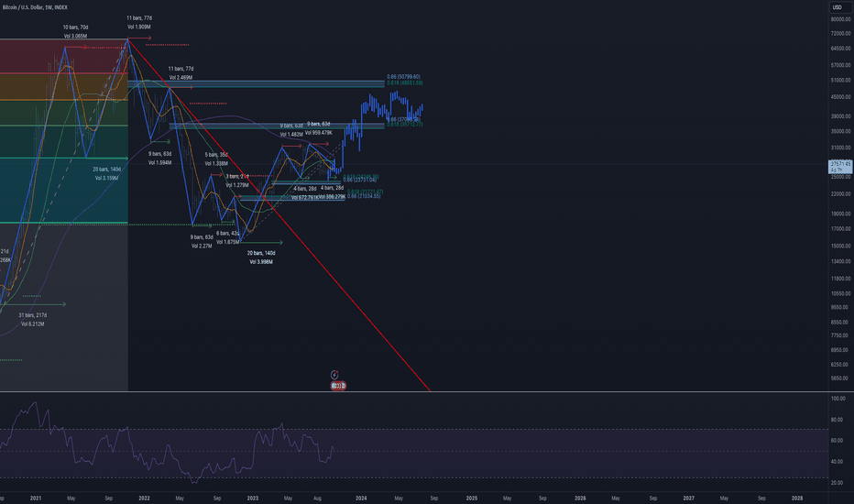The width and height of the screenshot is (854, 504).
Task: Click 2028 on the time axis
Action: pos(797,498)
